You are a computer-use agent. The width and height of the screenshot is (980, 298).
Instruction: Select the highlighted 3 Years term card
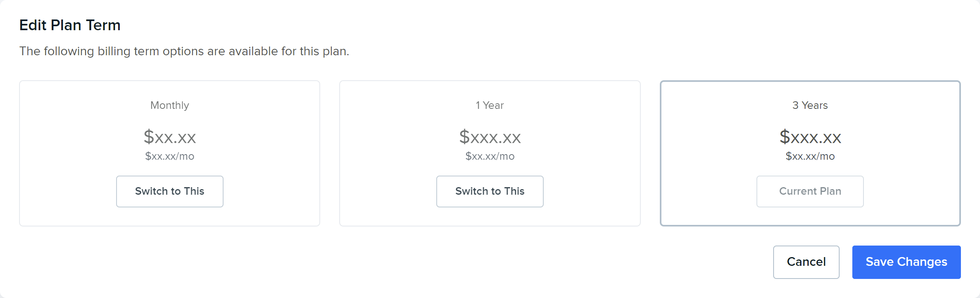pos(810,153)
